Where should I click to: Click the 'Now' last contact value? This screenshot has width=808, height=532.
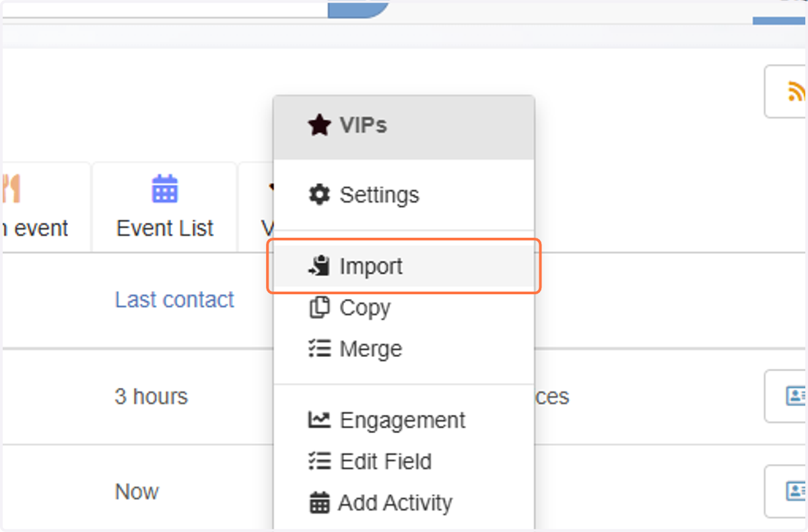pos(137,492)
